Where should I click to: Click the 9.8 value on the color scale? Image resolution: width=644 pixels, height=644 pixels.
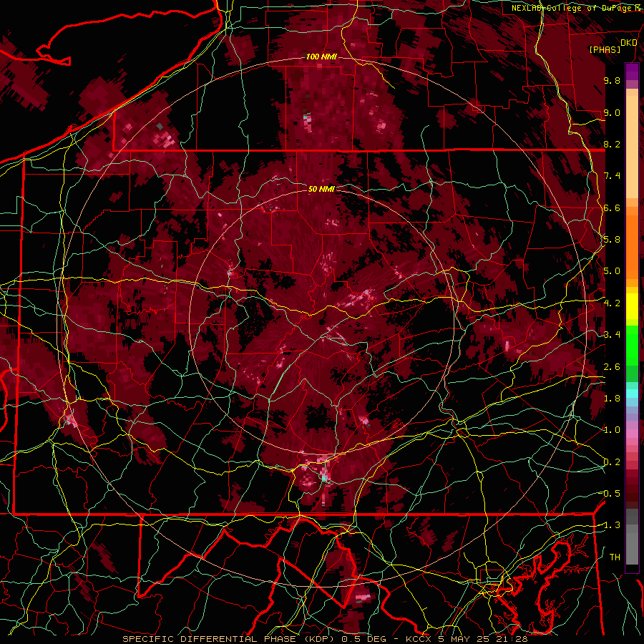pos(612,80)
